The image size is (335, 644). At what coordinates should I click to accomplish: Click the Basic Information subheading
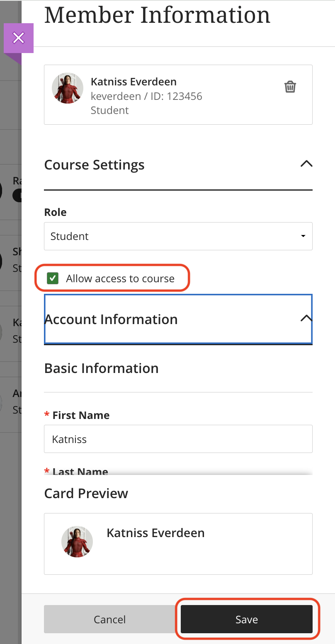(x=101, y=368)
